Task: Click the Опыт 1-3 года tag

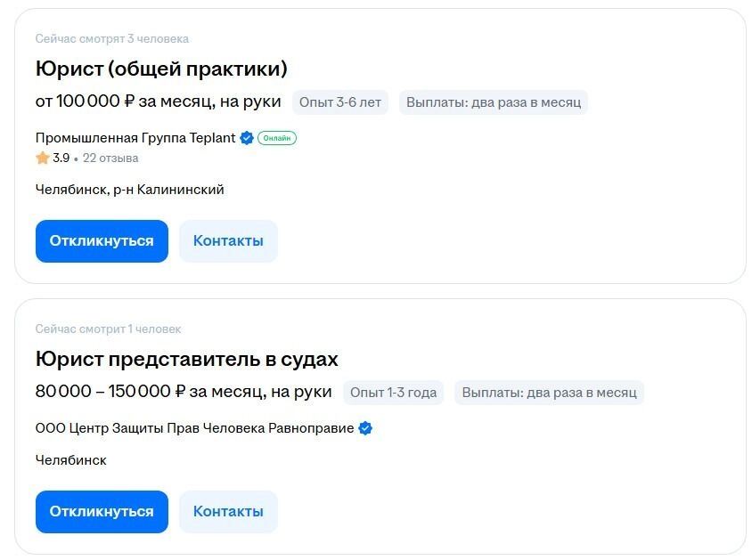Action: point(393,393)
